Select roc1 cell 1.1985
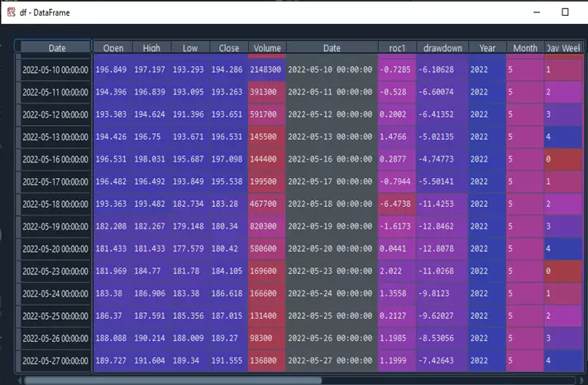The image size is (588, 385). click(397, 338)
